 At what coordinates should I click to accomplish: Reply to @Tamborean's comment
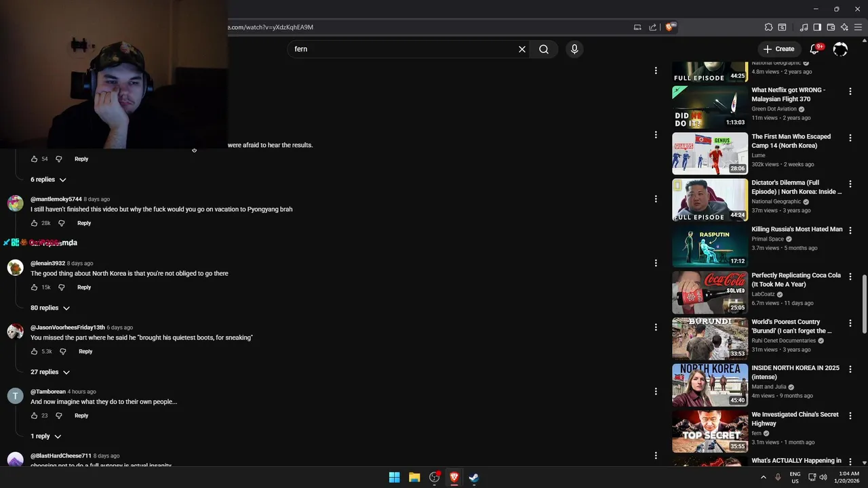pos(81,415)
